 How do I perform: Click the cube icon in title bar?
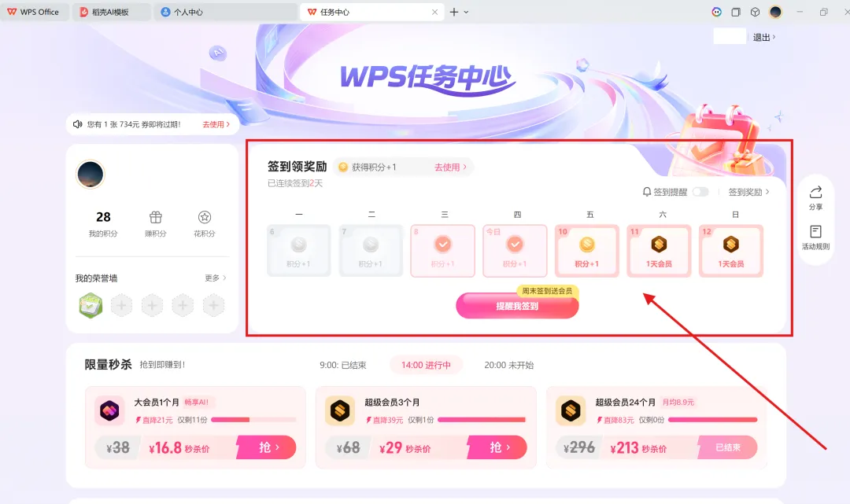click(x=755, y=12)
